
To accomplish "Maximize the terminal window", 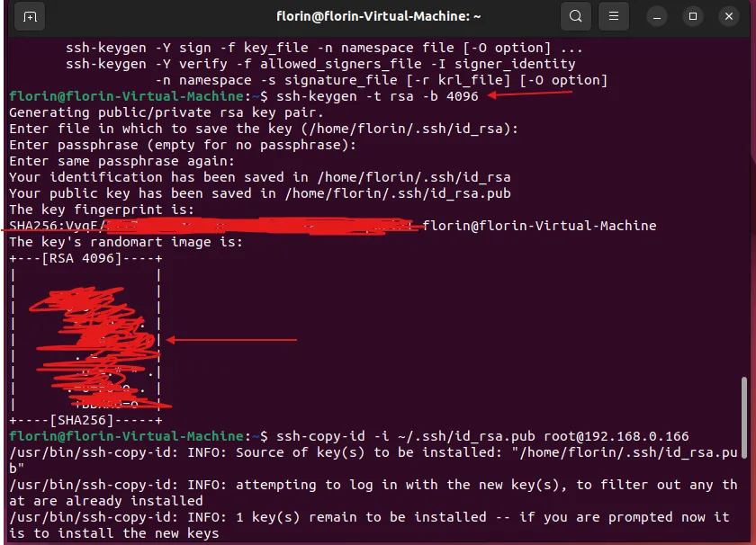I will point(693,16).
